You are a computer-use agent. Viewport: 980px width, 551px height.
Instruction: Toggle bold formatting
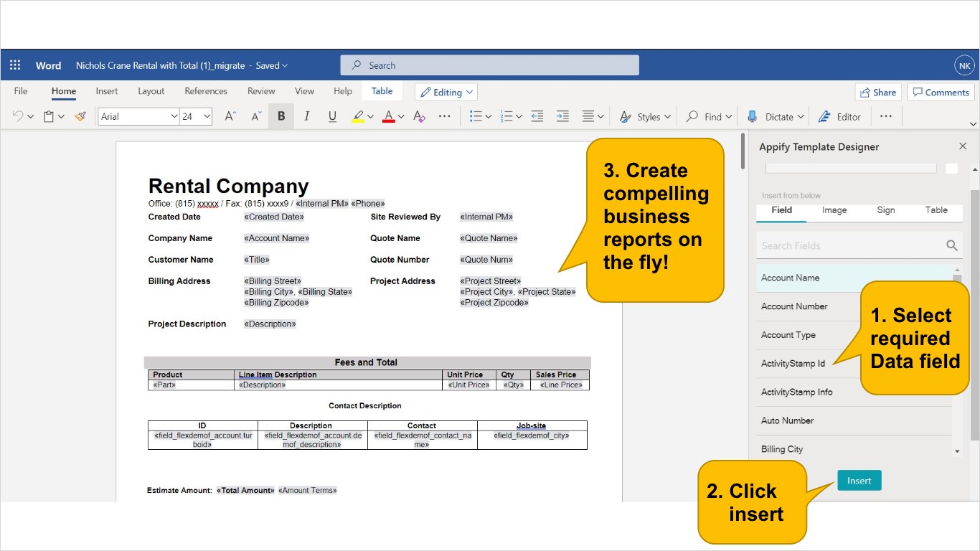click(281, 116)
